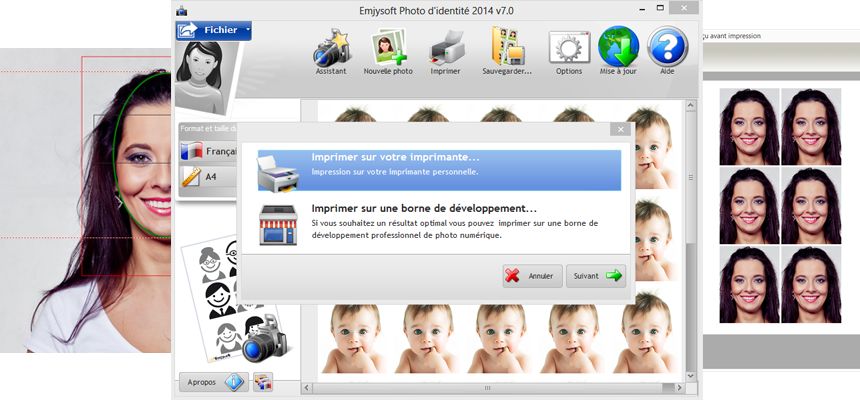Select the A4 paper size entry

click(209, 177)
